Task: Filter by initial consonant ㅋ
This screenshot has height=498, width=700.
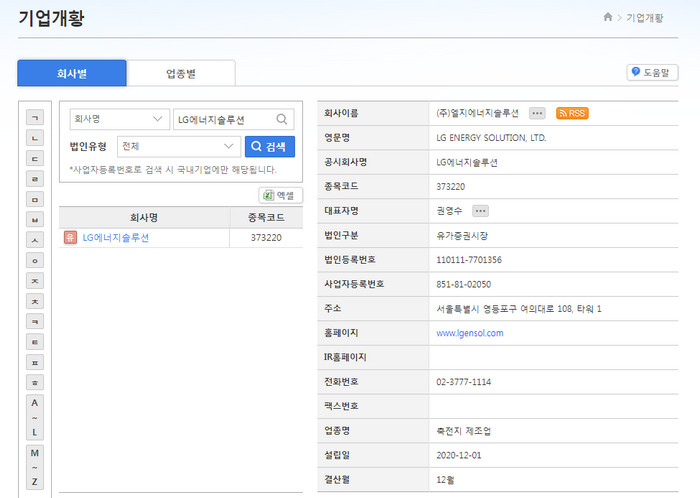Action: [35, 322]
